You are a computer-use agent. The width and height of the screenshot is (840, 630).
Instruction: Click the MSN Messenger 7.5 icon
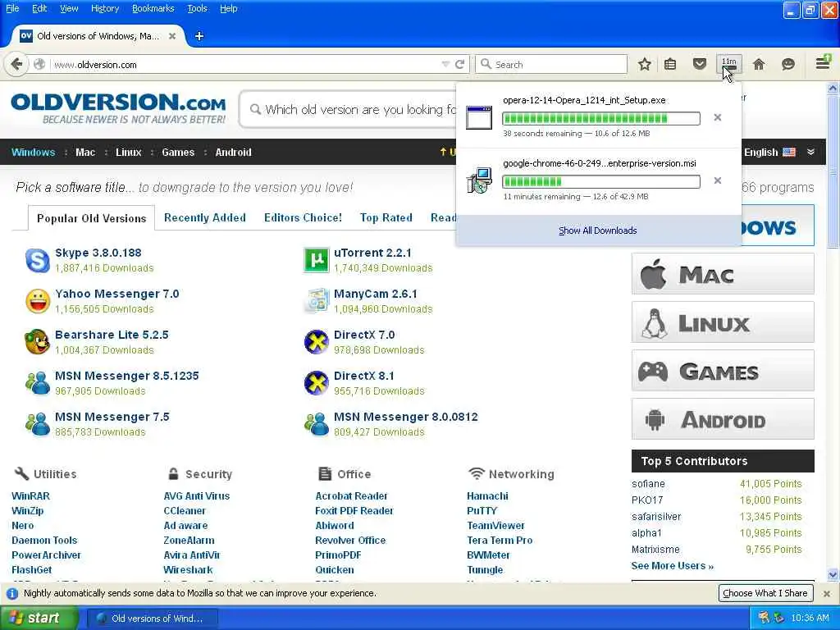(x=38, y=424)
